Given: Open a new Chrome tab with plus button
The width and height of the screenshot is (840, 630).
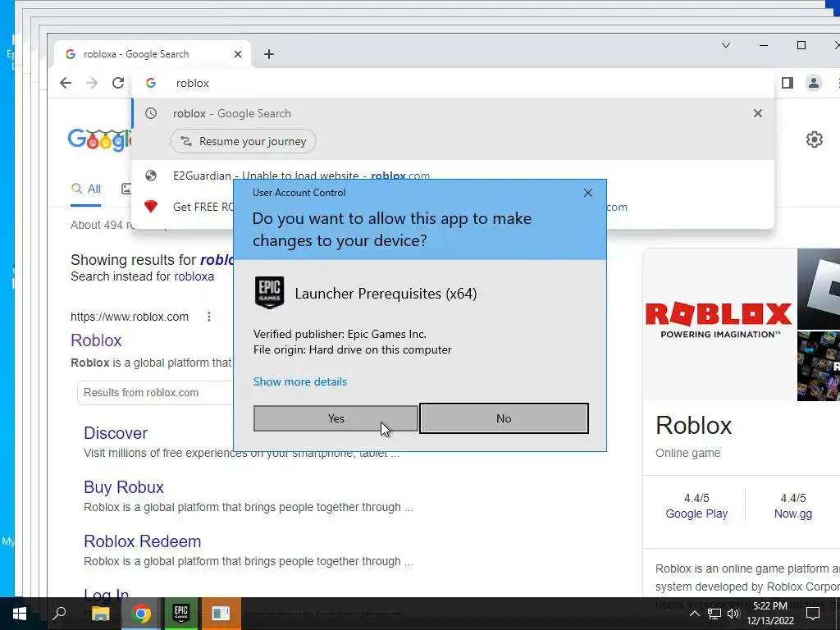Looking at the screenshot, I should point(269,54).
